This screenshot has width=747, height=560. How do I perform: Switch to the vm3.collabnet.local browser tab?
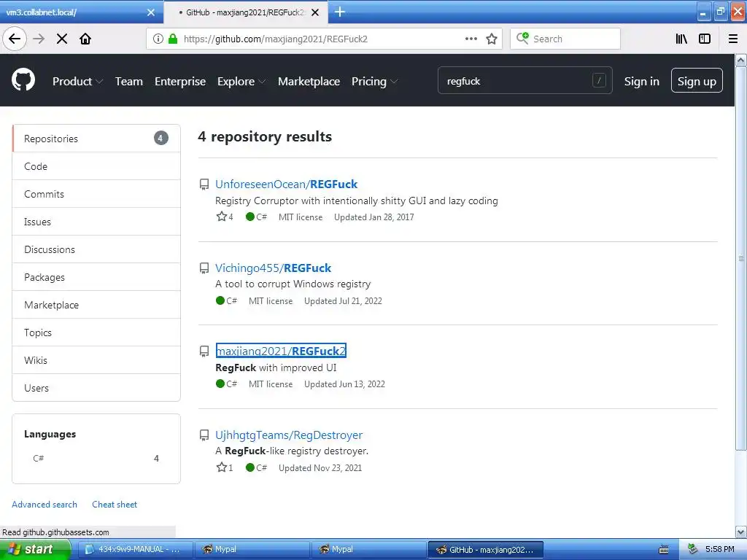click(81, 12)
